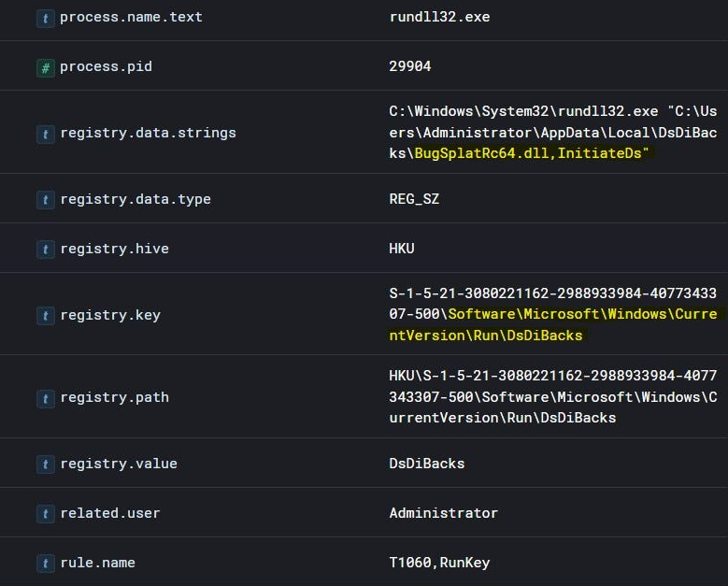The height and width of the screenshot is (586, 728).
Task: Click the type icon beside related.user
Action: [x=46, y=514]
